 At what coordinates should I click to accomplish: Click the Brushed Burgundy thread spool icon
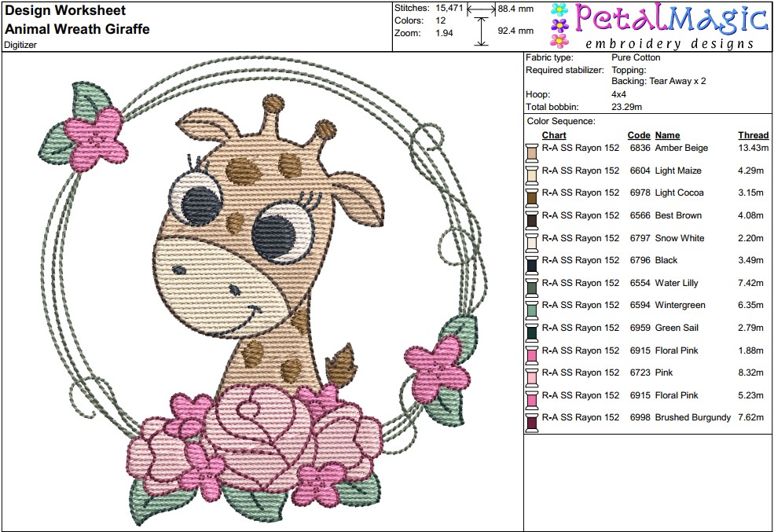(x=532, y=422)
